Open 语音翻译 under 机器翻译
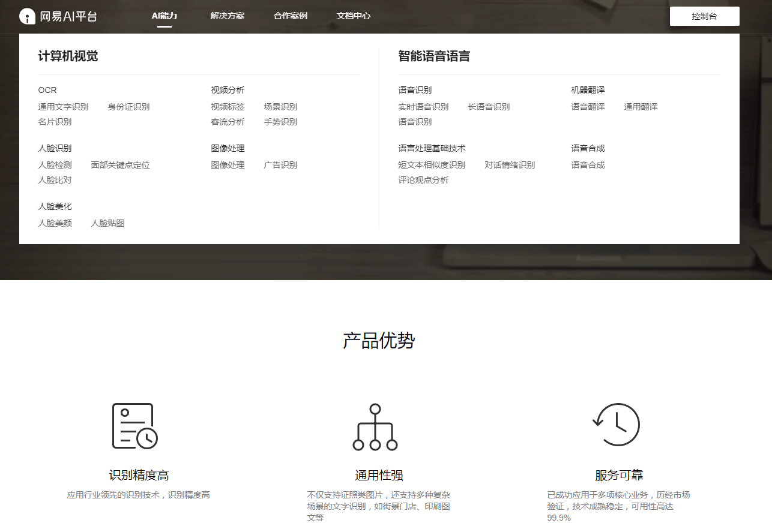This screenshot has height=532, width=772. coord(587,106)
